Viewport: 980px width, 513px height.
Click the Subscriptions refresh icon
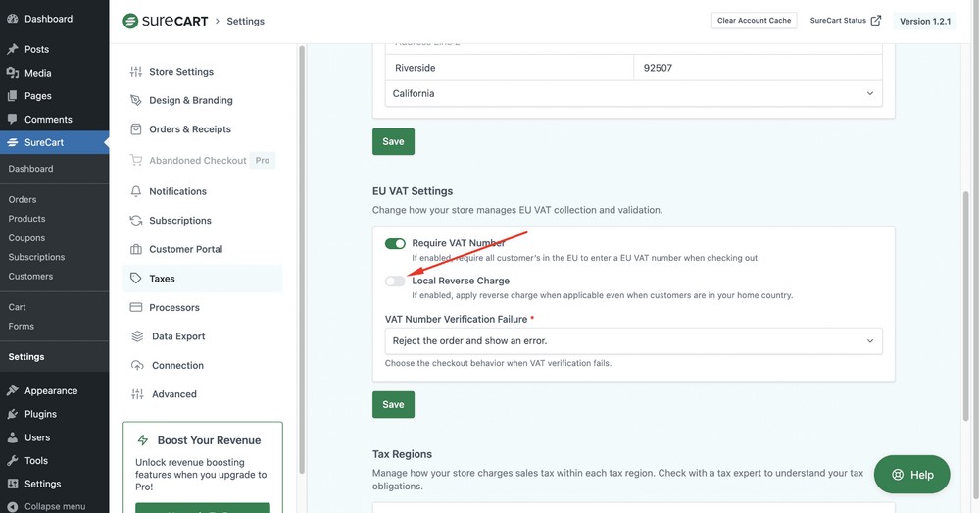(x=136, y=221)
